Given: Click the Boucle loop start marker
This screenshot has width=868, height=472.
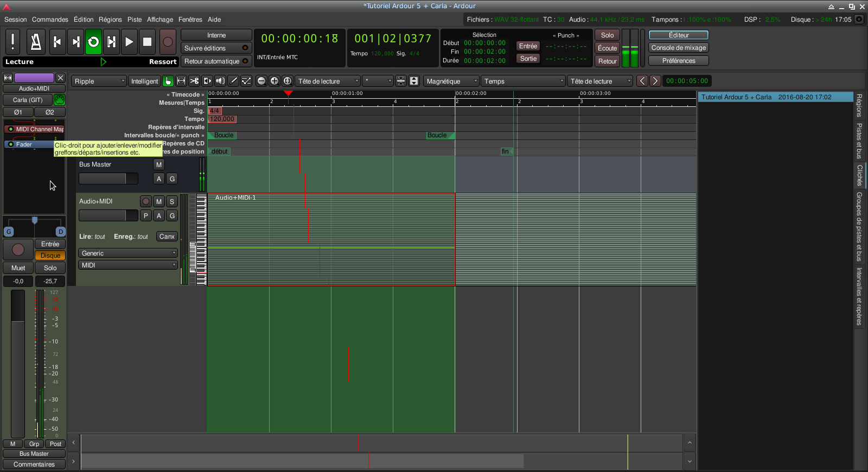Looking at the screenshot, I should [223, 136].
